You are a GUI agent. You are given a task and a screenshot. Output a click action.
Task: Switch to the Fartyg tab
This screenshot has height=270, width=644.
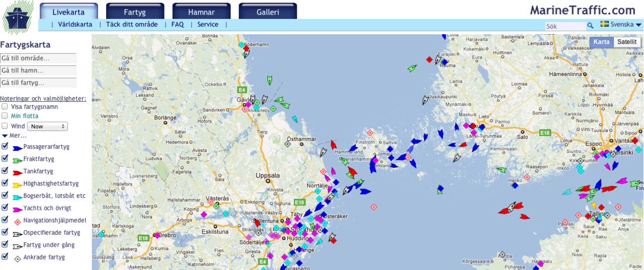pyautogui.click(x=135, y=12)
